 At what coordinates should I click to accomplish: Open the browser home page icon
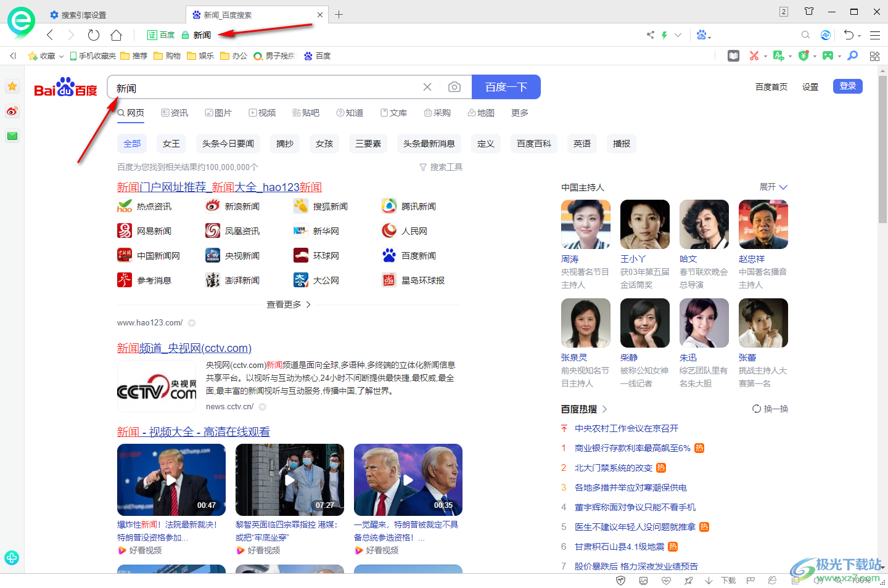(116, 35)
